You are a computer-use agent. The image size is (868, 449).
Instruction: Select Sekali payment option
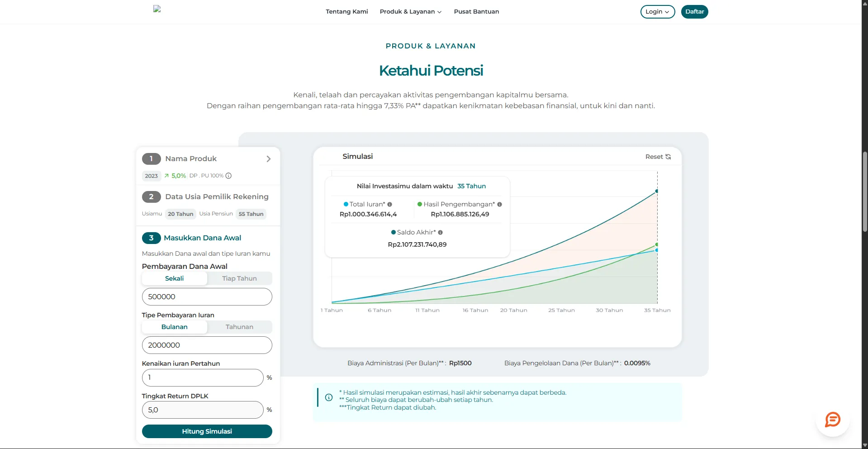175,278
